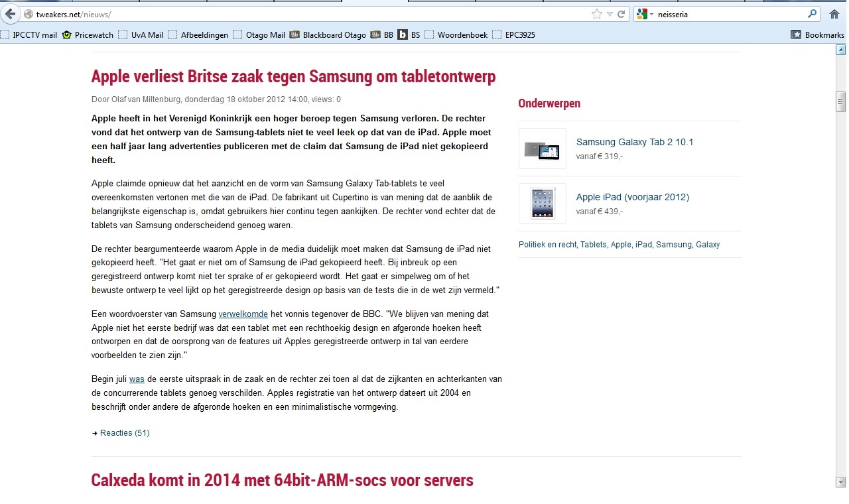The height and width of the screenshot is (504, 849).
Task: Click the price text 'vanaf € 439,-'
Action: 600,212
